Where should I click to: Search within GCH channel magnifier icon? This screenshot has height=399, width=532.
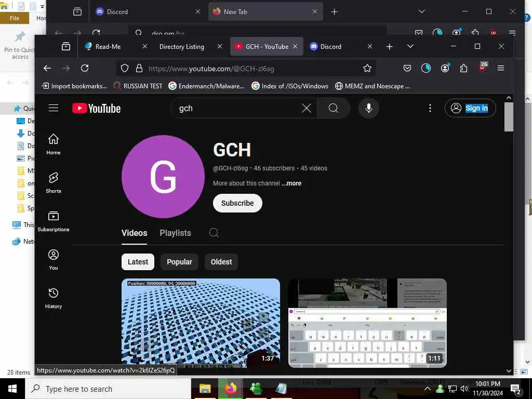point(214,233)
